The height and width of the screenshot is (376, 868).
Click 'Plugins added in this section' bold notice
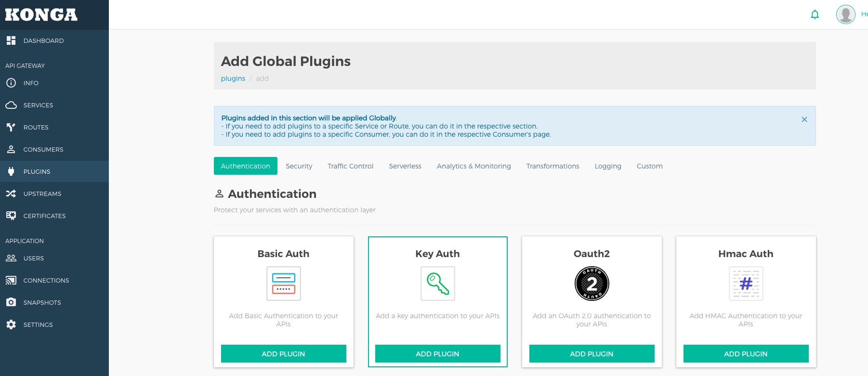coord(309,118)
